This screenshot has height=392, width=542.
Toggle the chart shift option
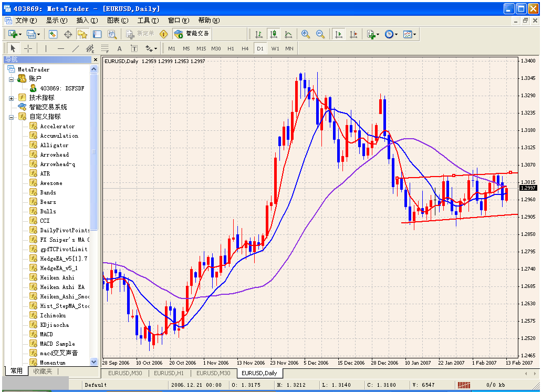pyautogui.click(x=353, y=34)
